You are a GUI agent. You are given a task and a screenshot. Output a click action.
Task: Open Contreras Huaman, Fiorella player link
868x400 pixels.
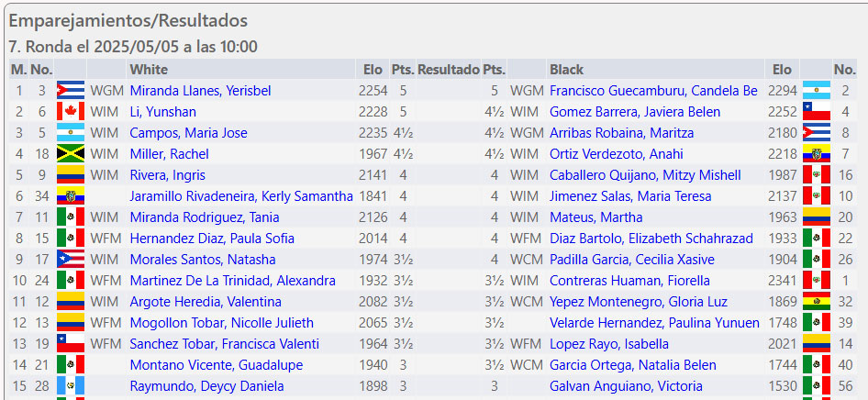click(629, 281)
